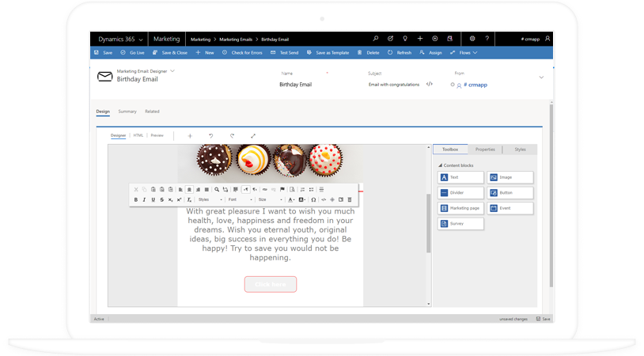Switch to the Preview view tab

pos(157,135)
